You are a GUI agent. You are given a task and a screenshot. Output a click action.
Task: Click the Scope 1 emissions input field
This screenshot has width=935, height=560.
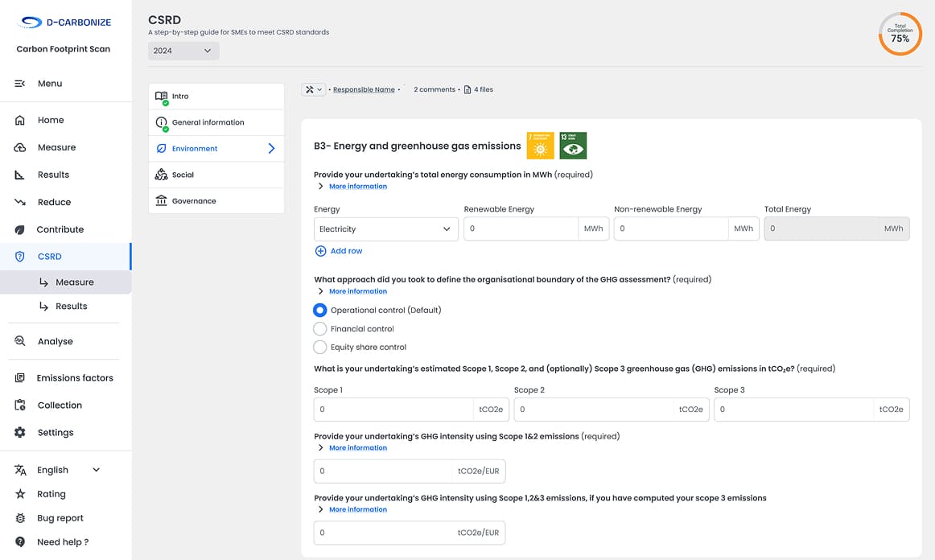394,409
